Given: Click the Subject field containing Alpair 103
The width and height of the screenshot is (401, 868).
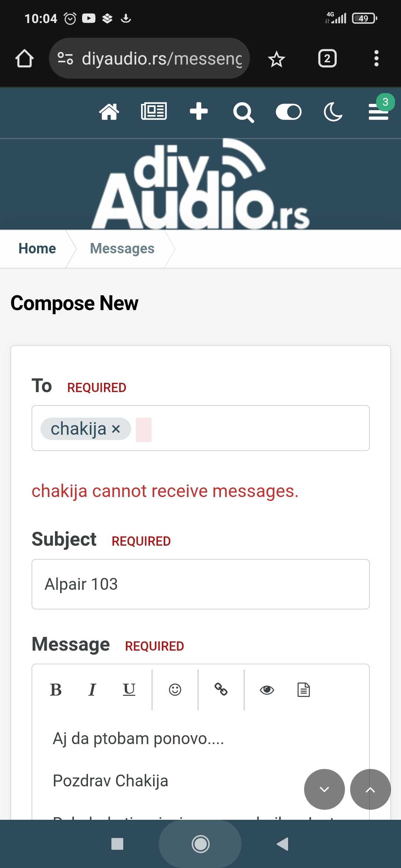Looking at the screenshot, I should click(200, 584).
